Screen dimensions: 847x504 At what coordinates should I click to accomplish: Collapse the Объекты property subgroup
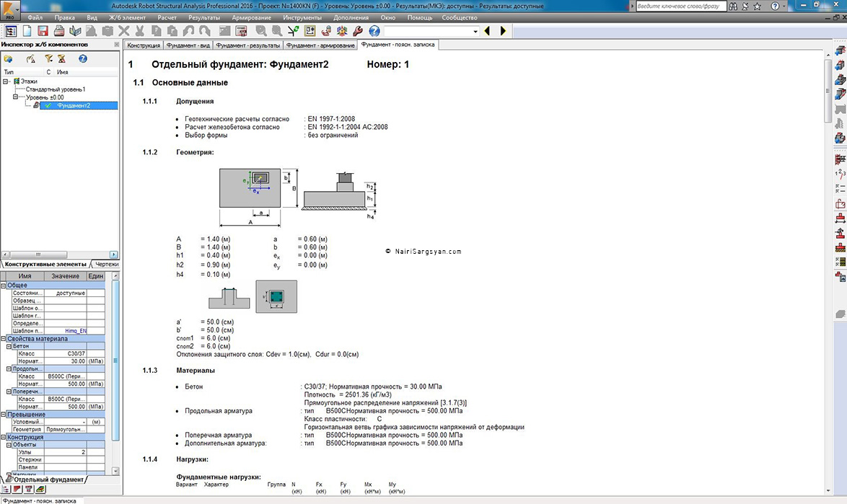pyautogui.click(x=9, y=445)
